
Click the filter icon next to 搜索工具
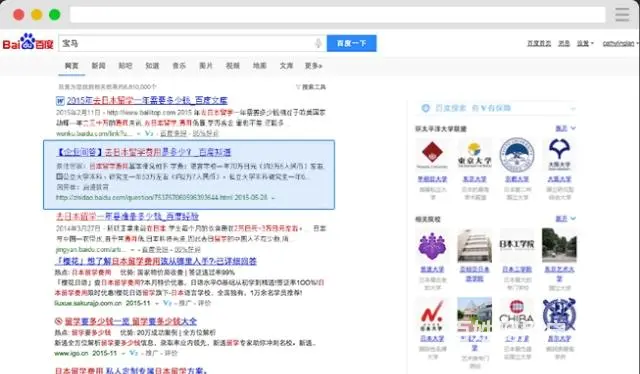[298, 87]
